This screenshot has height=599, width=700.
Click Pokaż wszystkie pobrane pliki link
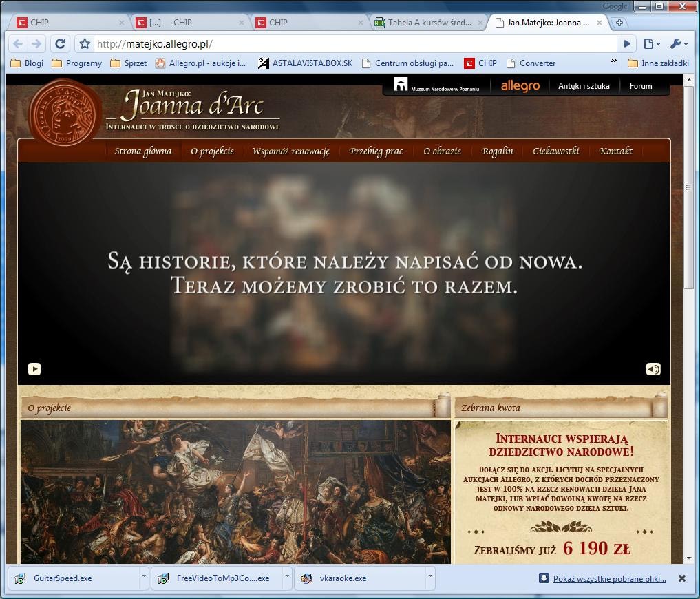click(x=609, y=579)
